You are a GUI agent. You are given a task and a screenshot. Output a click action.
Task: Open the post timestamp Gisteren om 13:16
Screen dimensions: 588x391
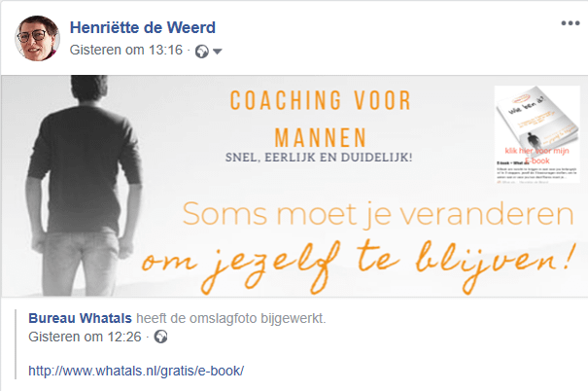126,50
